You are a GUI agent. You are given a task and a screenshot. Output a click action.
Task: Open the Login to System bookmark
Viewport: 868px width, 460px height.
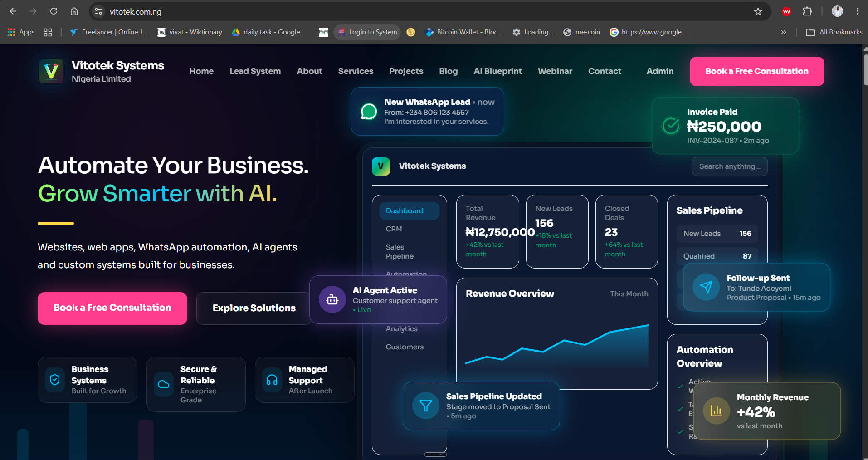367,32
